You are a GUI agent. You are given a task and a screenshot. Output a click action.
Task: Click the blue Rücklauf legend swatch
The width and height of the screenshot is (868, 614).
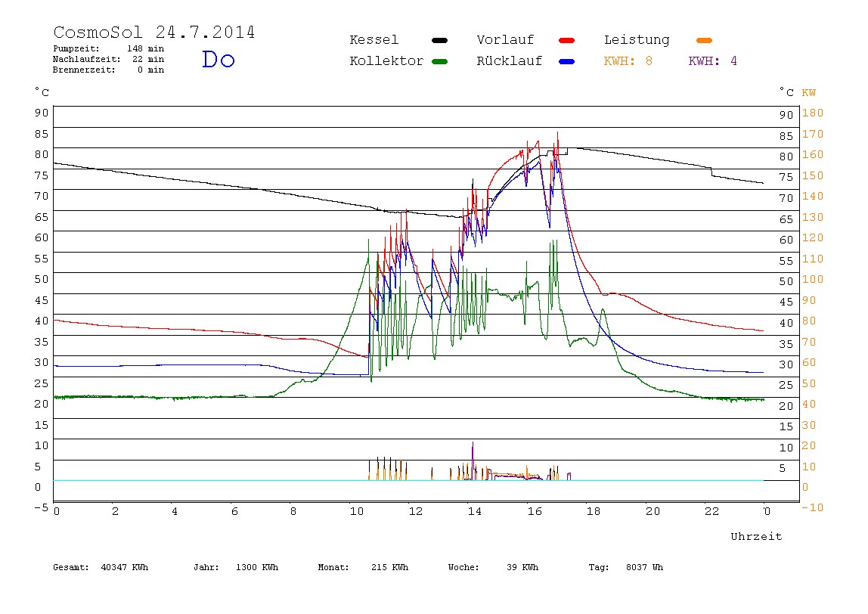tap(567, 61)
